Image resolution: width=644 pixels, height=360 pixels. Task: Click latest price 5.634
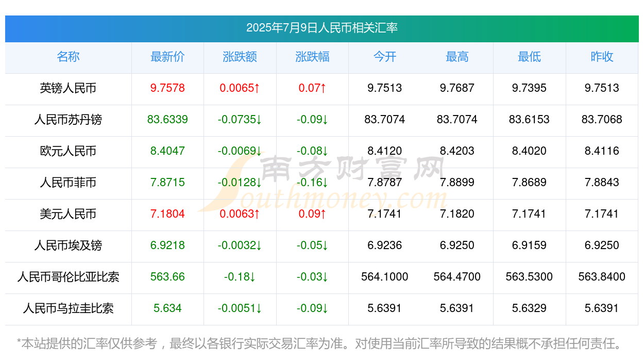(167, 308)
